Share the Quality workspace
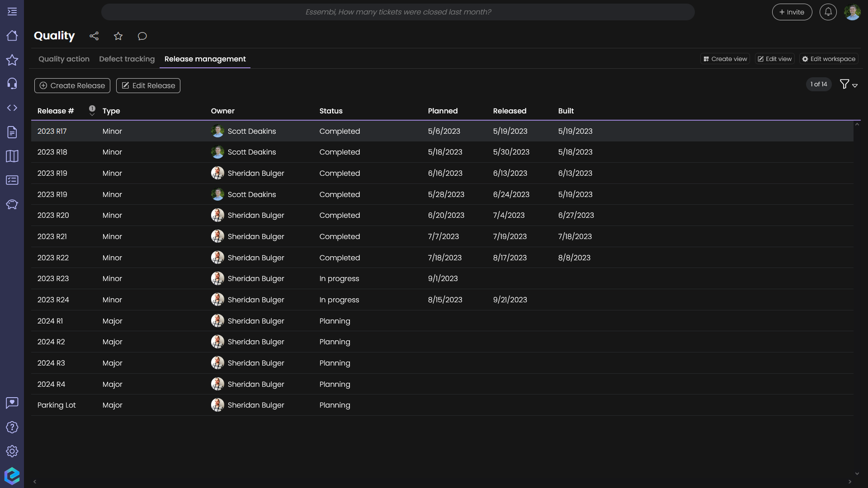Screen dimensions: 868x488 [94, 36]
